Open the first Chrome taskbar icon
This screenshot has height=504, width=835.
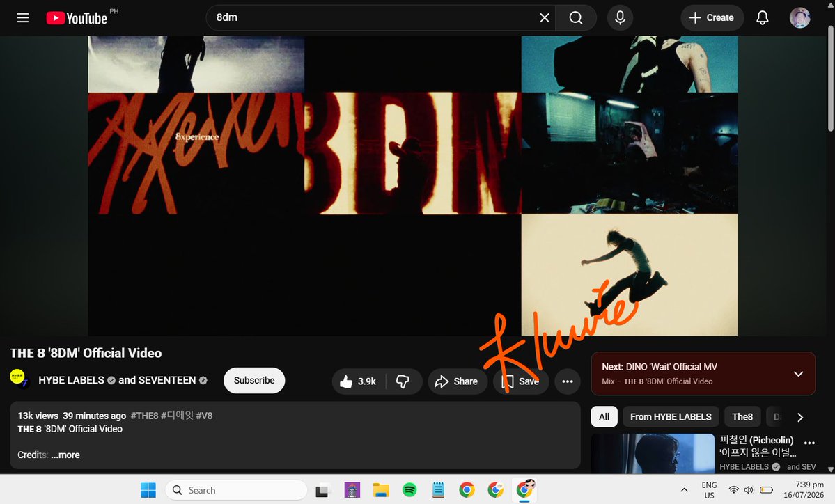(467, 490)
